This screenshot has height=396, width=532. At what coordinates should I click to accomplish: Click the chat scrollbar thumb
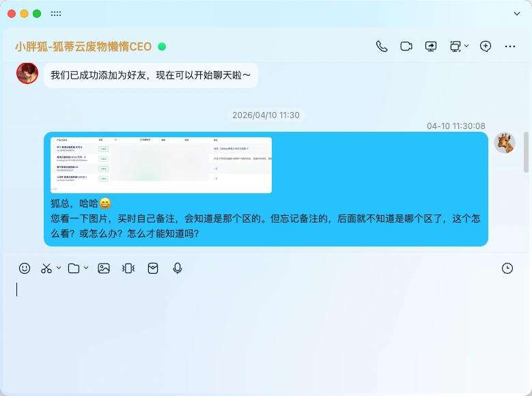tap(526, 152)
